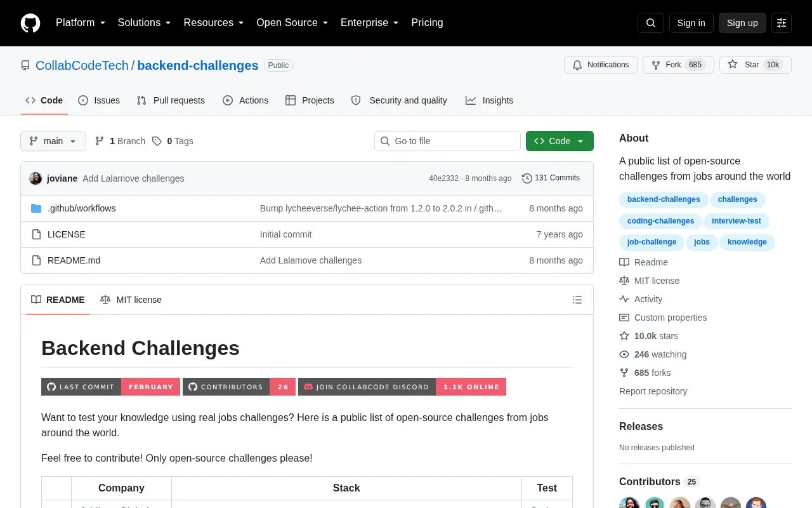This screenshot has width=812, height=508.
Task: Open the 131 Commits link
Action: click(551, 178)
